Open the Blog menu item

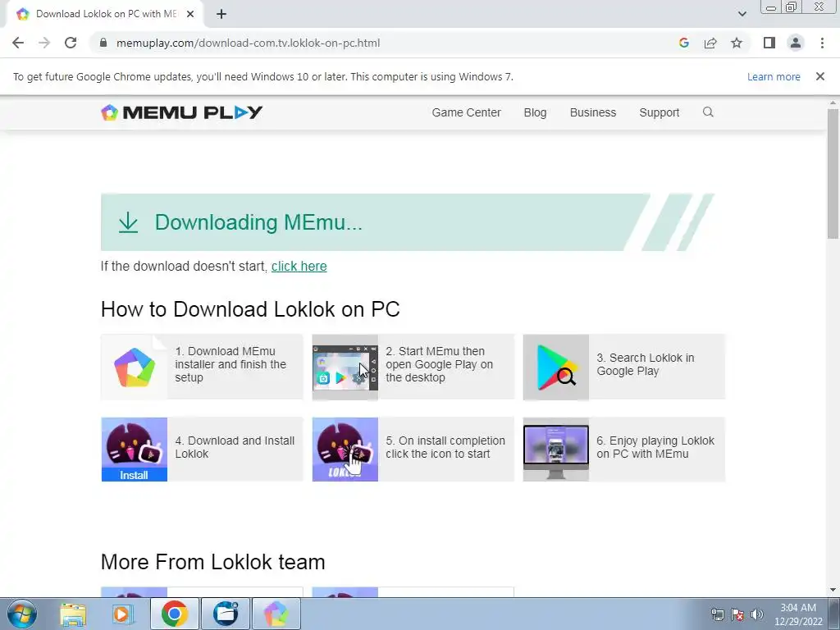[x=535, y=112]
